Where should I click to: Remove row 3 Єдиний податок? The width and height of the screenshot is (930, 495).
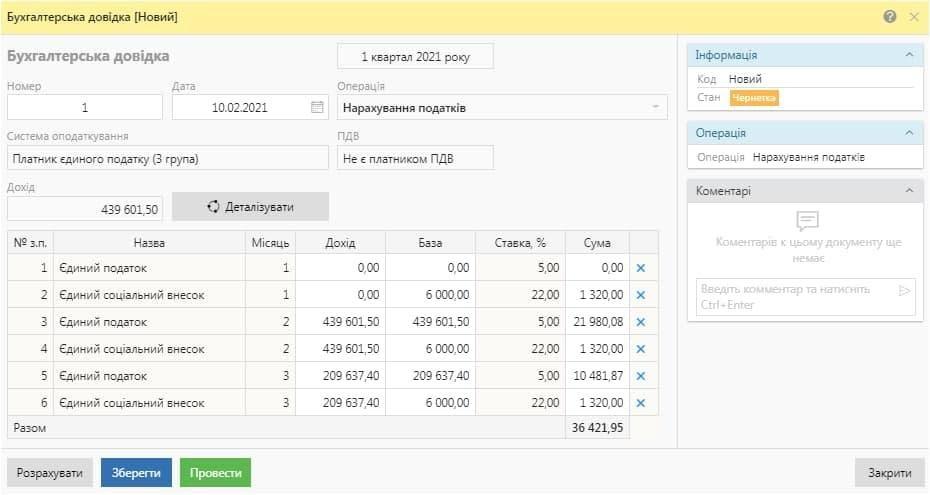641,322
